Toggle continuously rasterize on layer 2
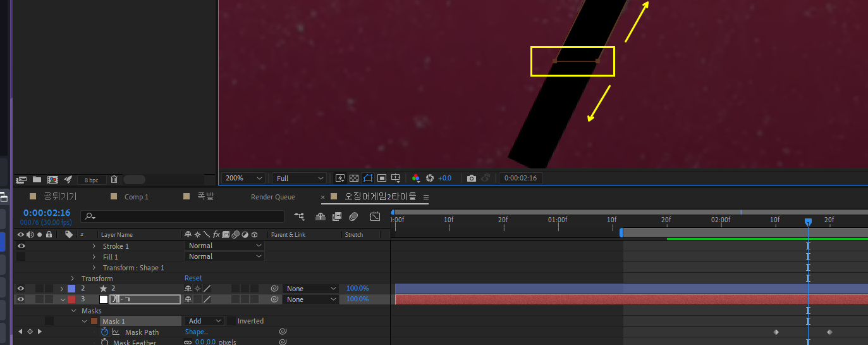 click(197, 289)
